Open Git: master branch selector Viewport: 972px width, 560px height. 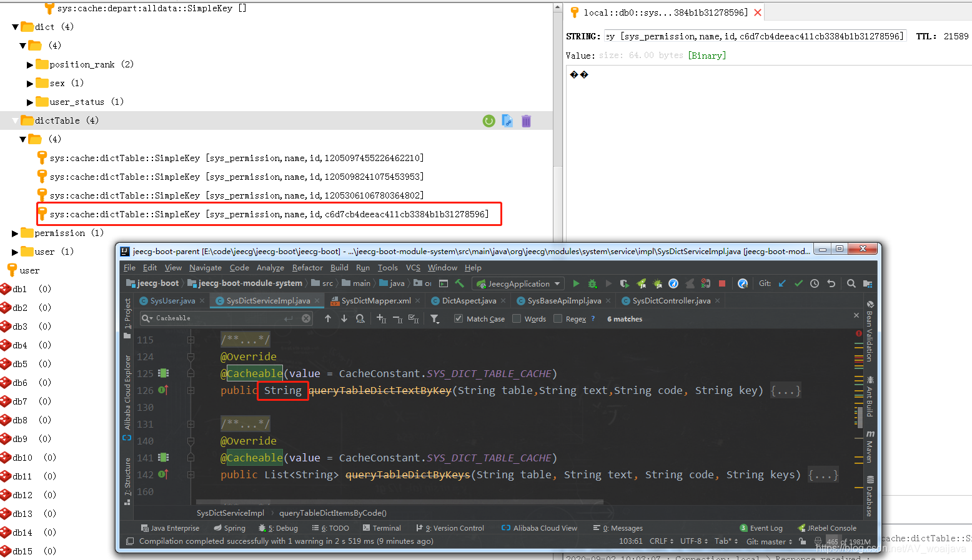[x=769, y=541]
